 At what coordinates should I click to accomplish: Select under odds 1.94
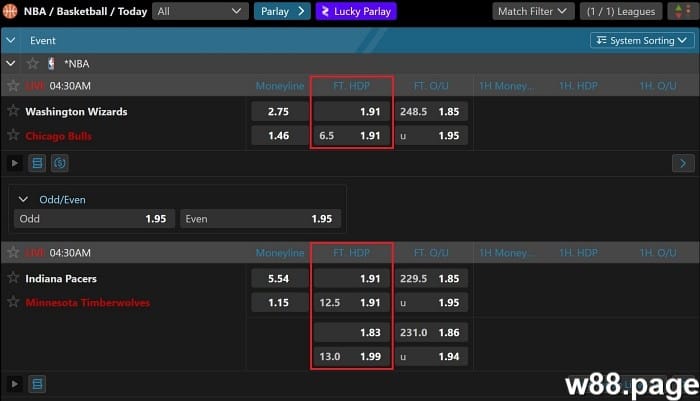(431, 357)
